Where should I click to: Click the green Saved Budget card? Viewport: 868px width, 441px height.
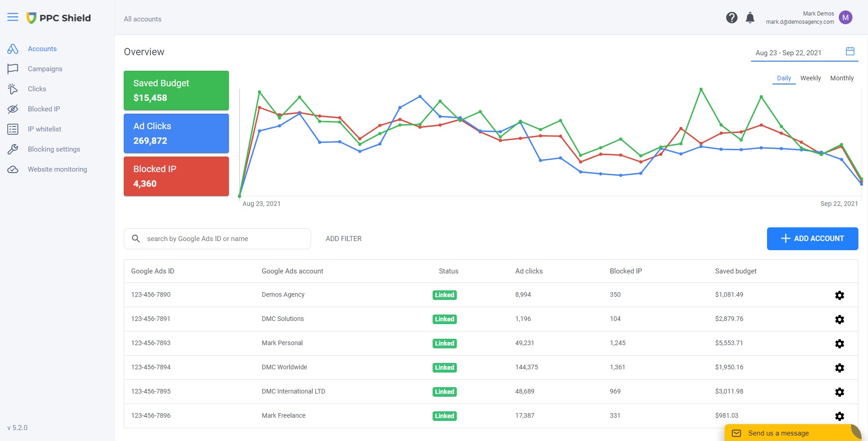(176, 90)
